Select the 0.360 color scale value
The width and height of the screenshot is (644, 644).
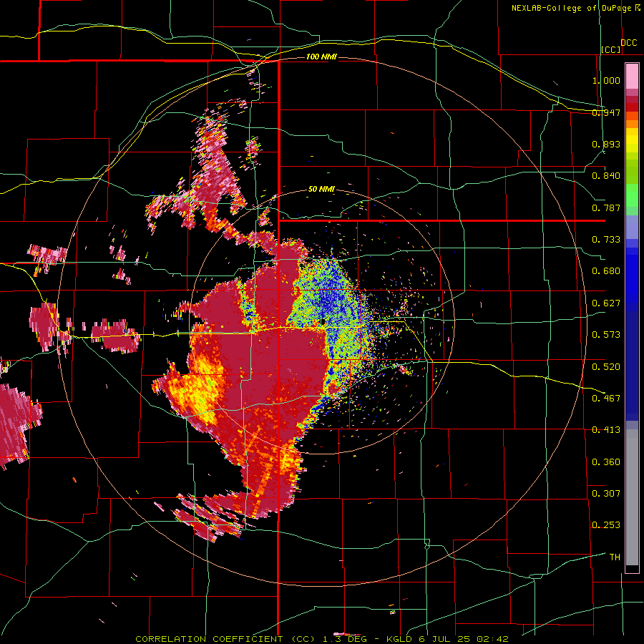(x=606, y=462)
